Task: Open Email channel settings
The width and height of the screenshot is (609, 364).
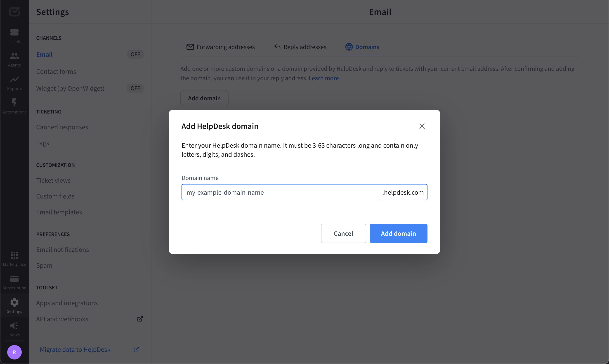Action: pos(44,54)
